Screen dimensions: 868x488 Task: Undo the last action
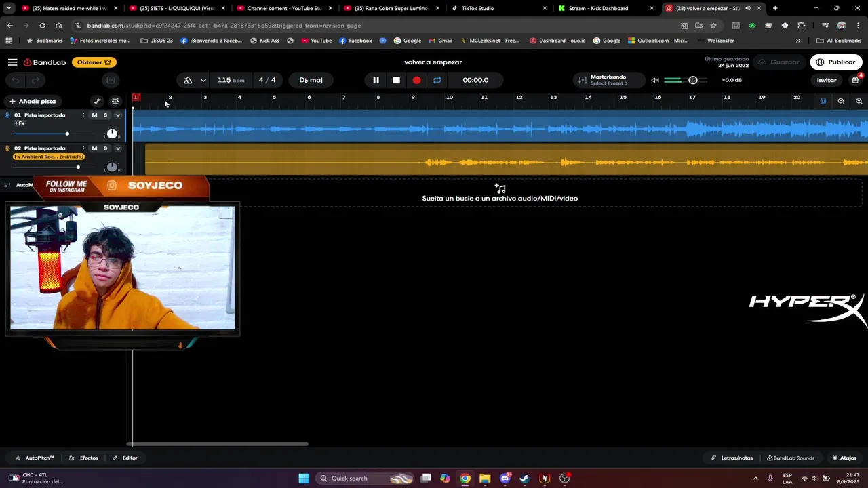coord(16,81)
